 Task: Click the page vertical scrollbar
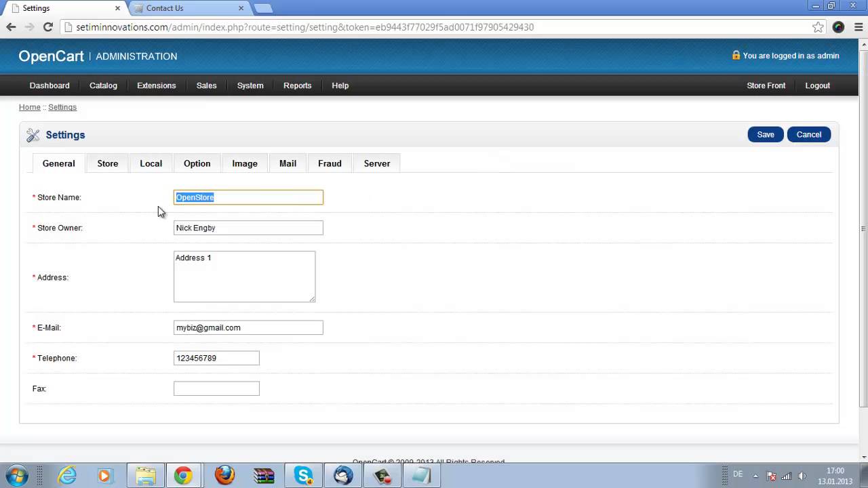[863, 229]
